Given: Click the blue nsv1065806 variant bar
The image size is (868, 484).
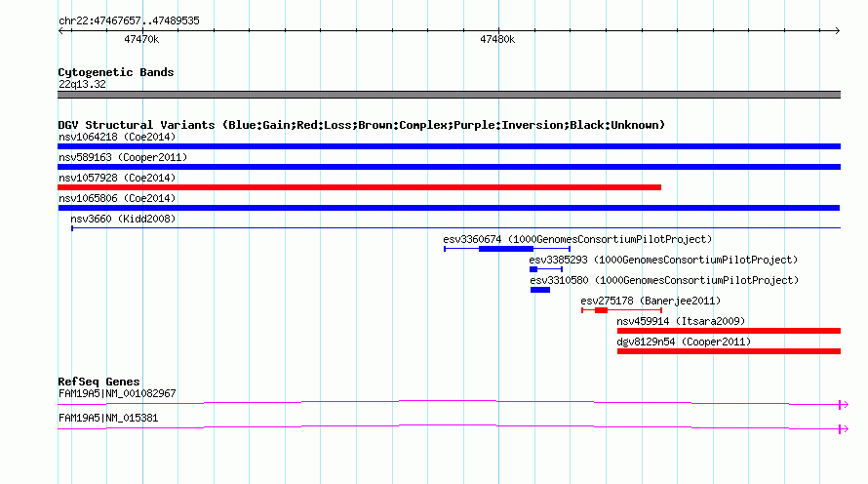Looking at the screenshot, I should (x=449, y=208).
